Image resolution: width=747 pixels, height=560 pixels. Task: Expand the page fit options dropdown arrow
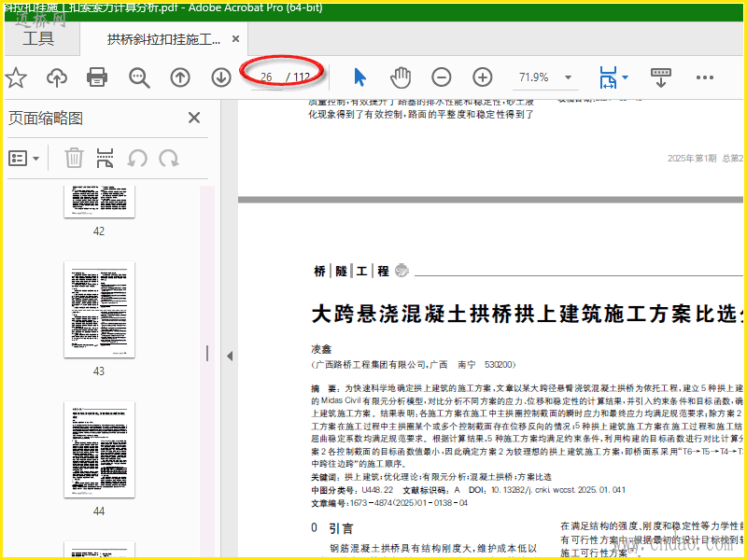click(625, 77)
